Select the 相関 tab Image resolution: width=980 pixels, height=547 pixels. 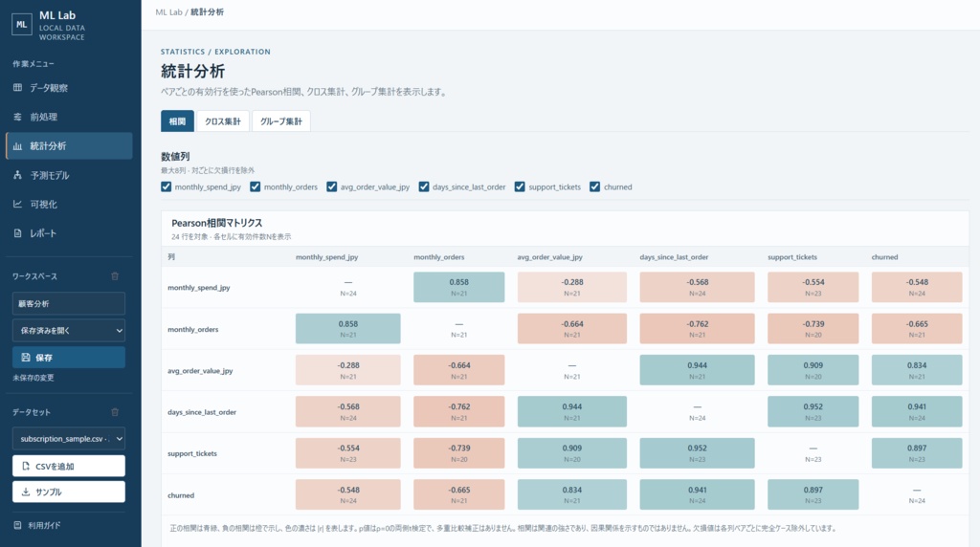[x=177, y=121]
